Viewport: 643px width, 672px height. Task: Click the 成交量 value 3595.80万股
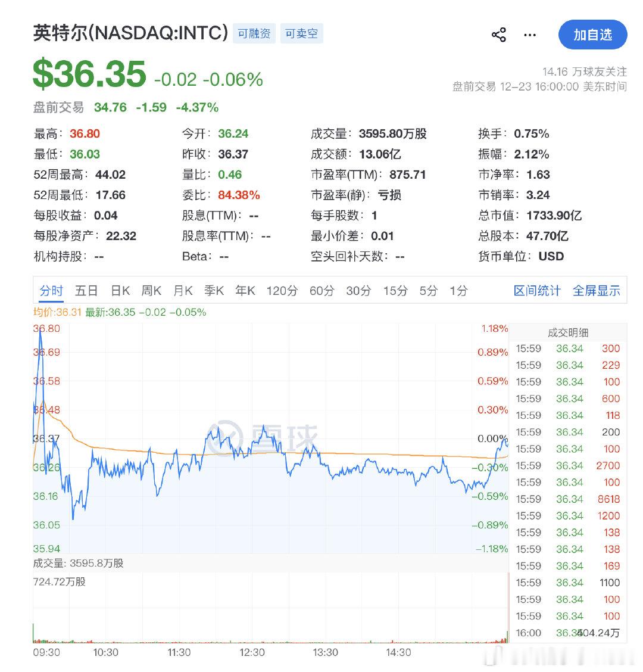(393, 133)
